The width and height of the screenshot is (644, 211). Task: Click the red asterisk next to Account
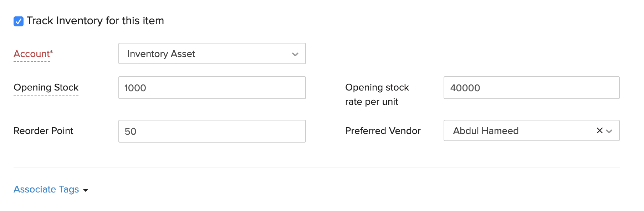pyautogui.click(x=51, y=52)
